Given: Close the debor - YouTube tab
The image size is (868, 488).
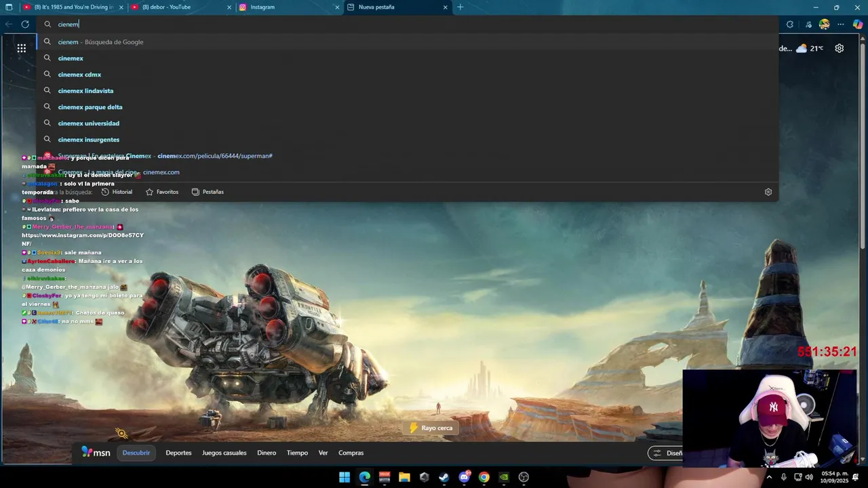Looking at the screenshot, I should (229, 7).
